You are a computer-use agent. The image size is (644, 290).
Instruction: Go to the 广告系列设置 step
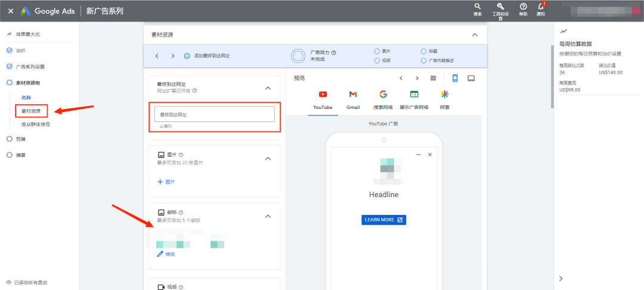click(x=30, y=67)
